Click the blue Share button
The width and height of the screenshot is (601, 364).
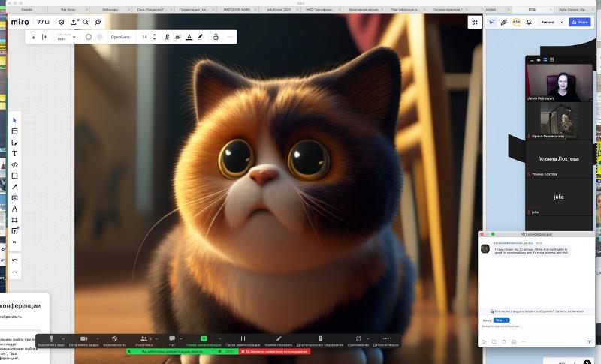tap(579, 23)
